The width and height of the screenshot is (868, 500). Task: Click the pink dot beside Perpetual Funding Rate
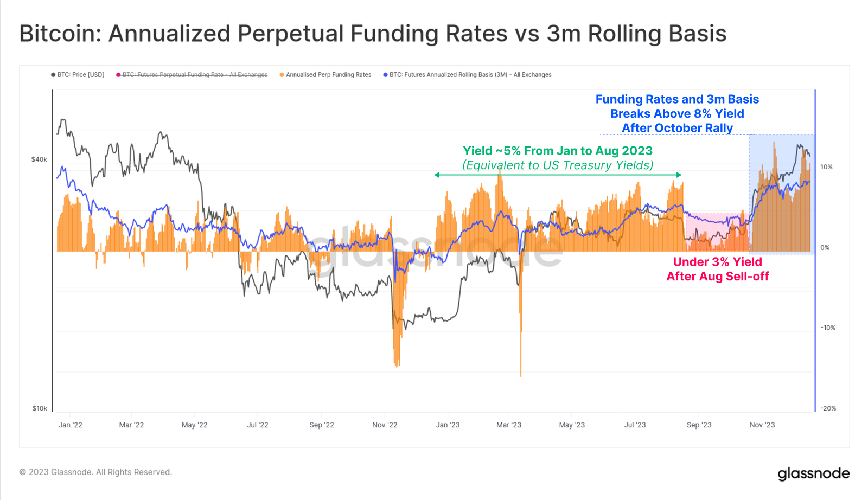pyautogui.click(x=118, y=75)
